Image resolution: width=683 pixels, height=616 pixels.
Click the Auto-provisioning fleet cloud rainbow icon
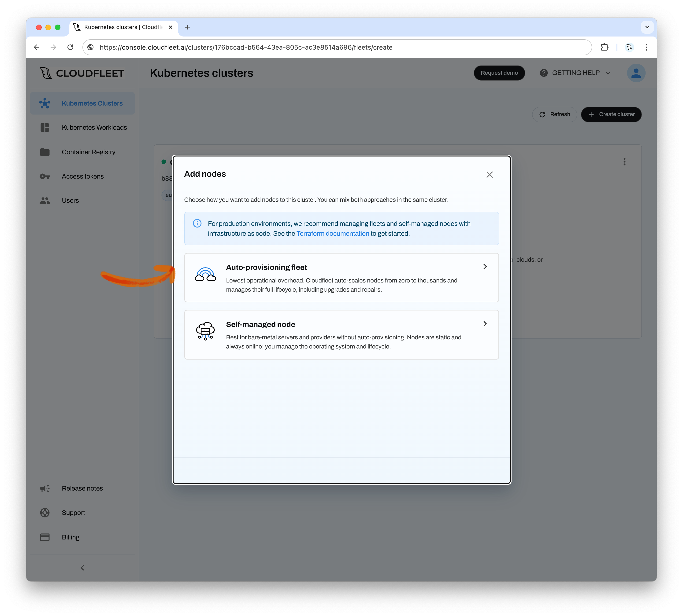pyautogui.click(x=205, y=274)
